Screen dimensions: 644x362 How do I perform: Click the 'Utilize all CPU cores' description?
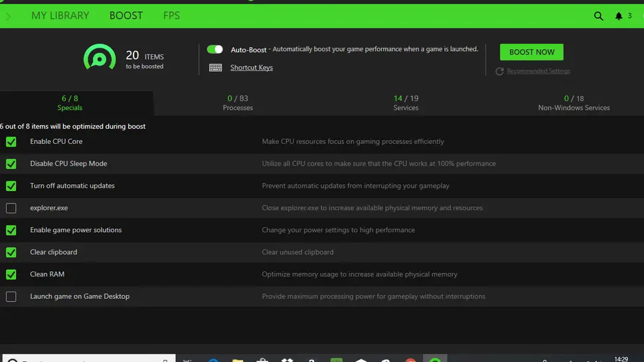point(378,164)
